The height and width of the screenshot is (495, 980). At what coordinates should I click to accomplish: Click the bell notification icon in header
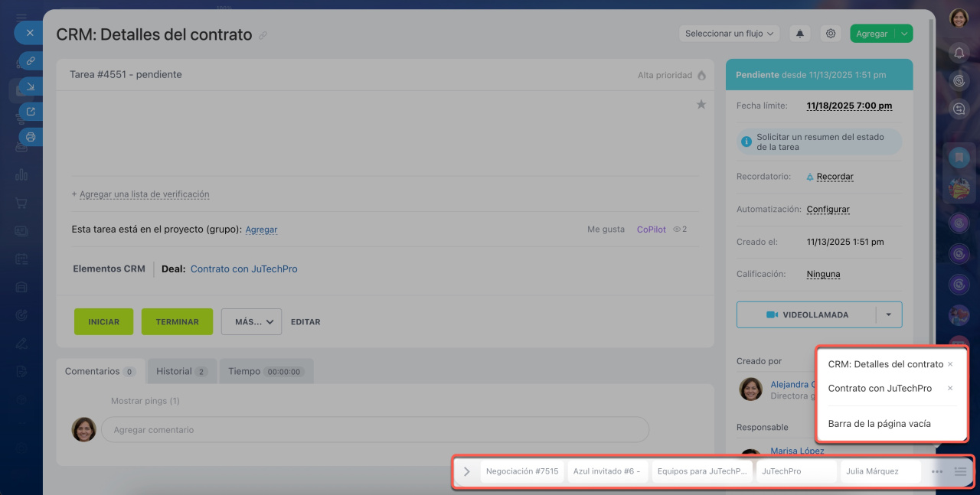tap(801, 34)
